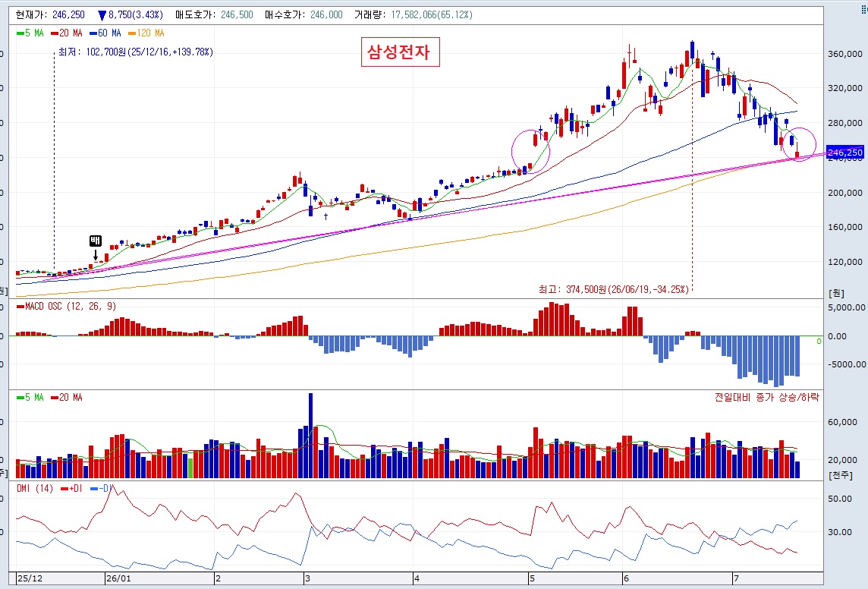Screen dimensions: 868x589
Task: Click the 26/01 date axis marker
Action: 119,578
